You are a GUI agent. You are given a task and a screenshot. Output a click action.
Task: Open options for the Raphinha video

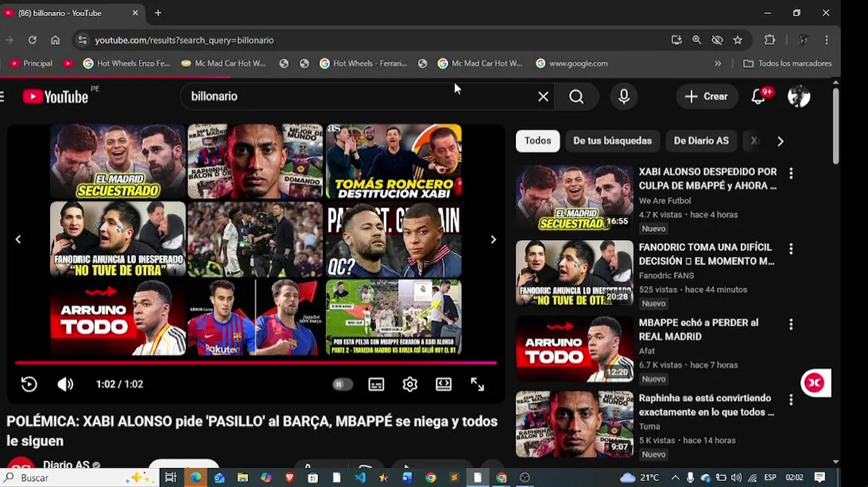coord(791,400)
